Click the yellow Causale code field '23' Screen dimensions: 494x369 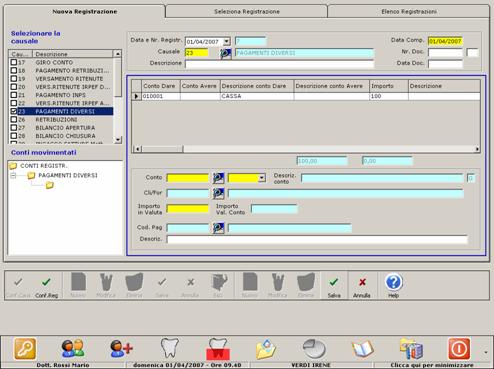[x=197, y=53]
